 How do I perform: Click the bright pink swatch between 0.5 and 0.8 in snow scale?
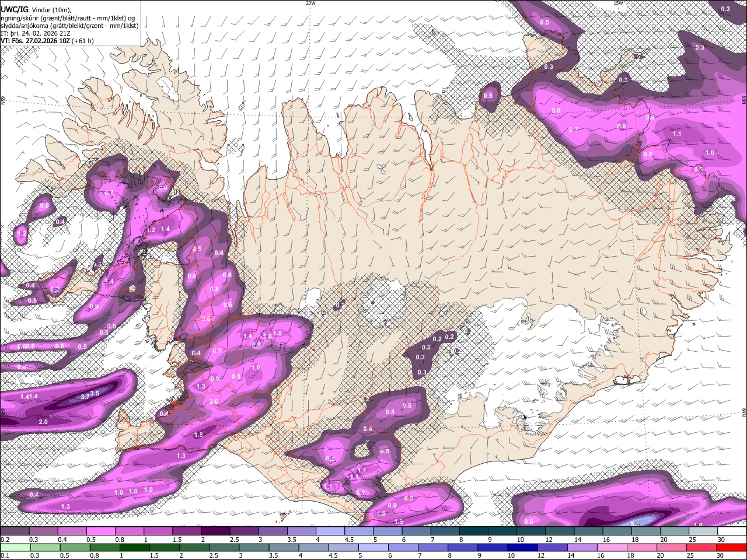(100, 531)
